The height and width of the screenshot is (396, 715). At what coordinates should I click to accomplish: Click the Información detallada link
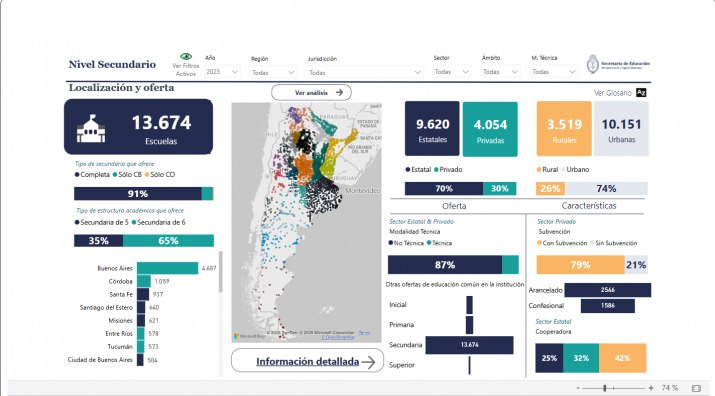[x=307, y=361]
